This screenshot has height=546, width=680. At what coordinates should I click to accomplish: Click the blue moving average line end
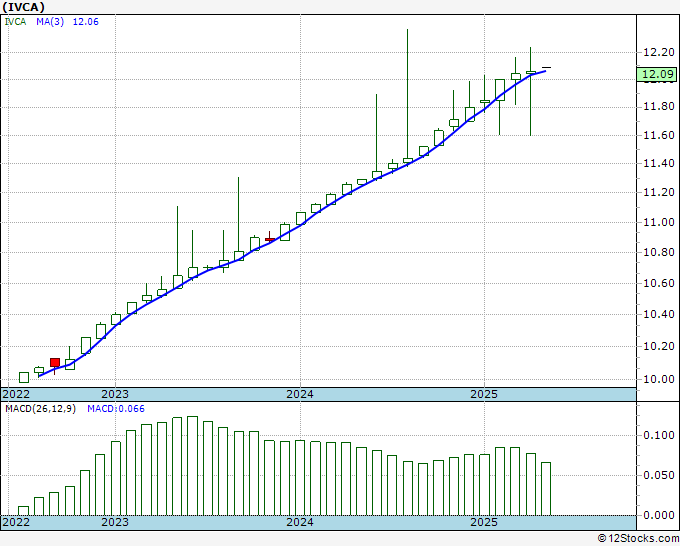click(x=544, y=71)
